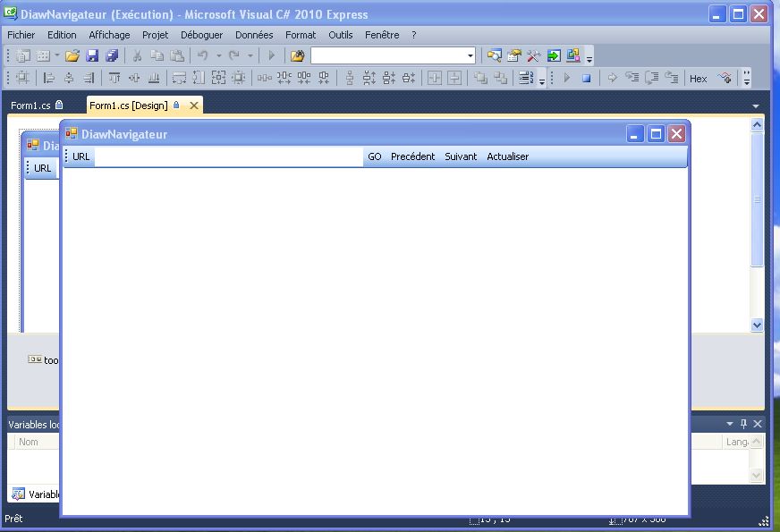
Task: Open the Redo history dropdown arrow
Action: coord(250,55)
